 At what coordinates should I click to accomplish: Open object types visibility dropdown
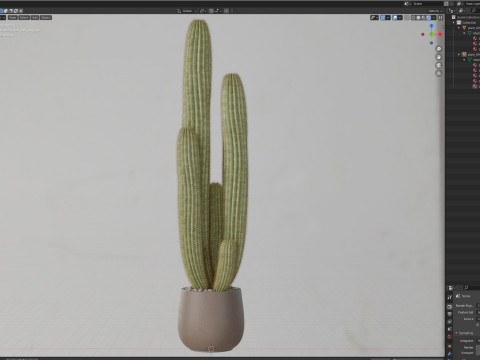click(374, 17)
